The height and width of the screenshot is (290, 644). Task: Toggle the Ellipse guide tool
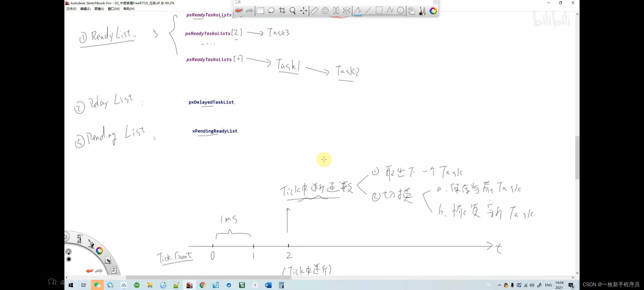325,11
